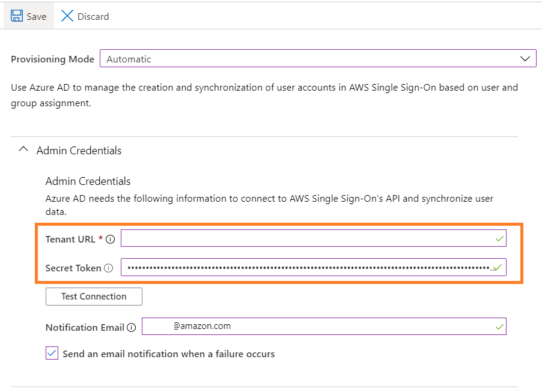Screen dimensions: 542x392
Task: Click the 'Send an email notification' label
Action: [169, 354]
